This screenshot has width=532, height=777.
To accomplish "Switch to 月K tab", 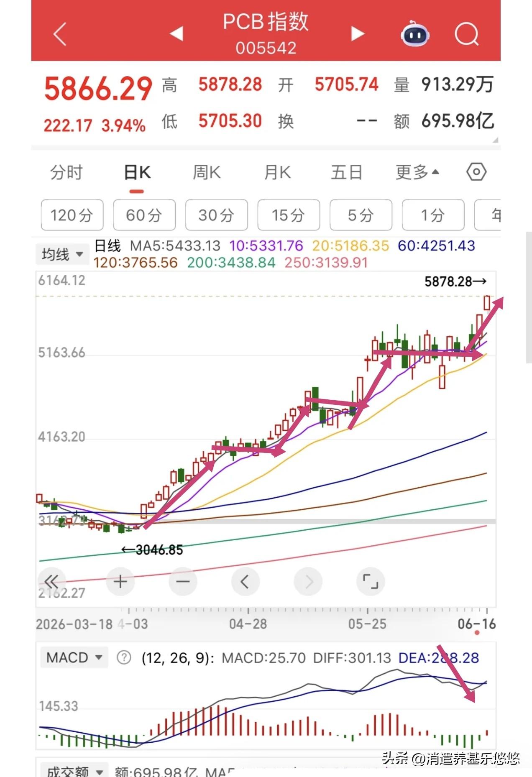I will [277, 172].
